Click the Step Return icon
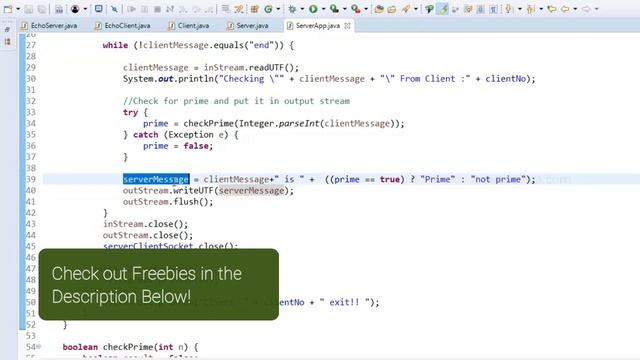Viewport: 640px width, 360px height. pyautogui.click(x=209, y=9)
